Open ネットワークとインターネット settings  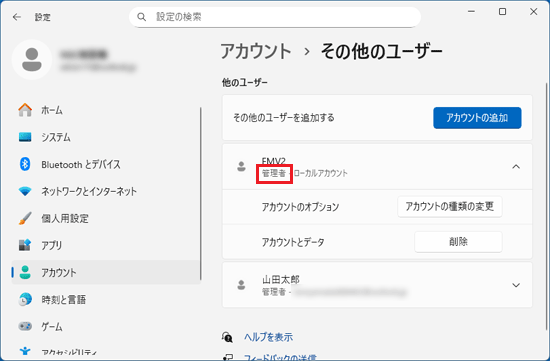point(106,191)
